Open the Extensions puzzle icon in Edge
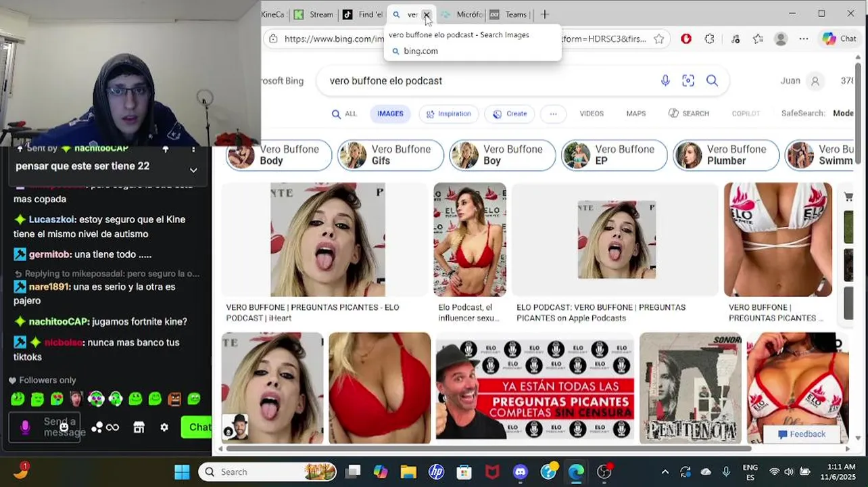The image size is (868, 487). tap(709, 39)
